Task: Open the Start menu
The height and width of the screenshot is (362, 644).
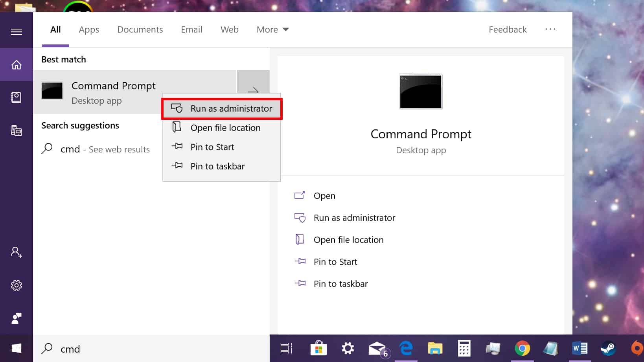Action: (17, 348)
